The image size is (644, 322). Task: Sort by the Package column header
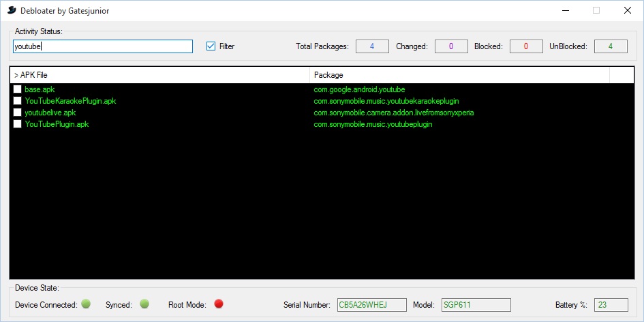[459, 75]
